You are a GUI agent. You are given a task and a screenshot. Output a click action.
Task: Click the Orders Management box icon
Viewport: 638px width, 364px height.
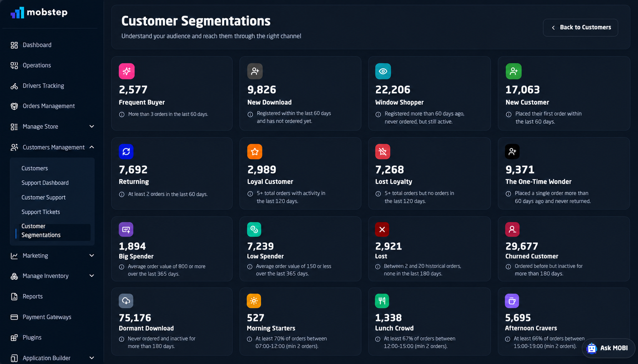(14, 106)
